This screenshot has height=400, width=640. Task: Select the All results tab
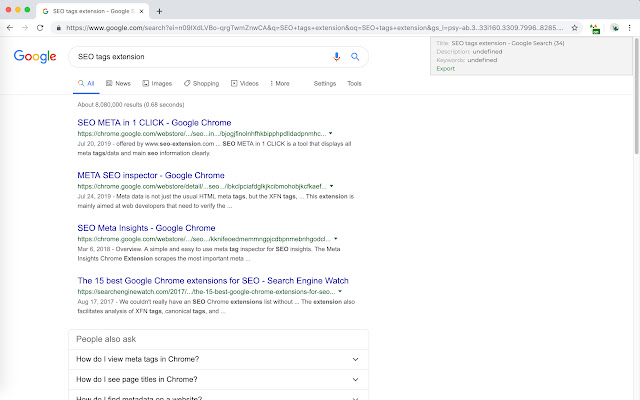pos(86,83)
